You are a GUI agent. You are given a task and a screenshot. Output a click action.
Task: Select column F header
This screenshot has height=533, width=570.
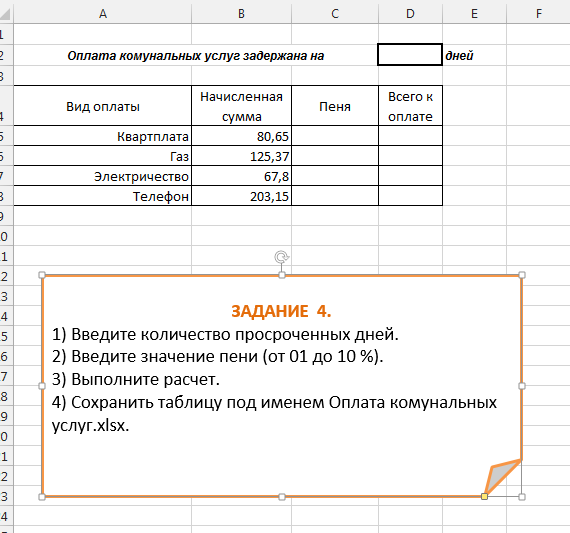pos(539,14)
